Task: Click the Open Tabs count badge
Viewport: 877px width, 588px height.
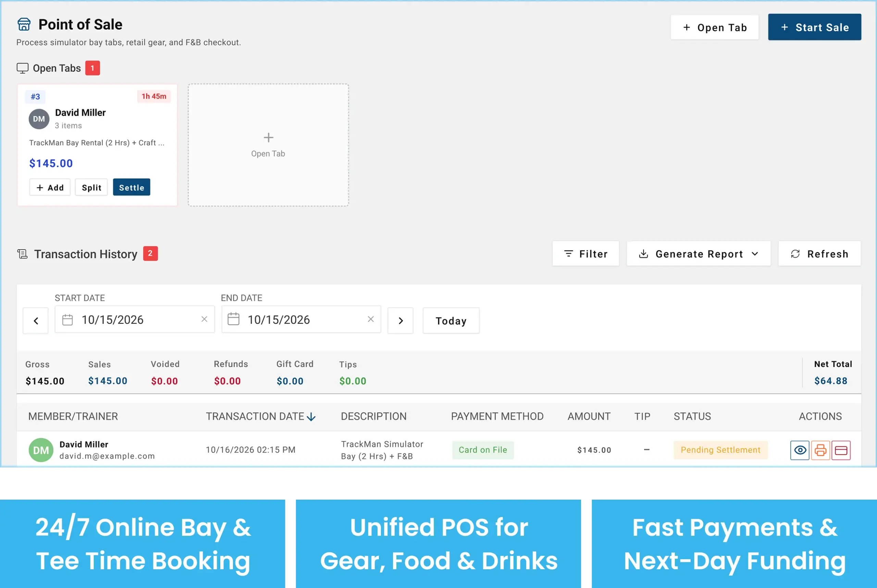Action: [x=92, y=68]
